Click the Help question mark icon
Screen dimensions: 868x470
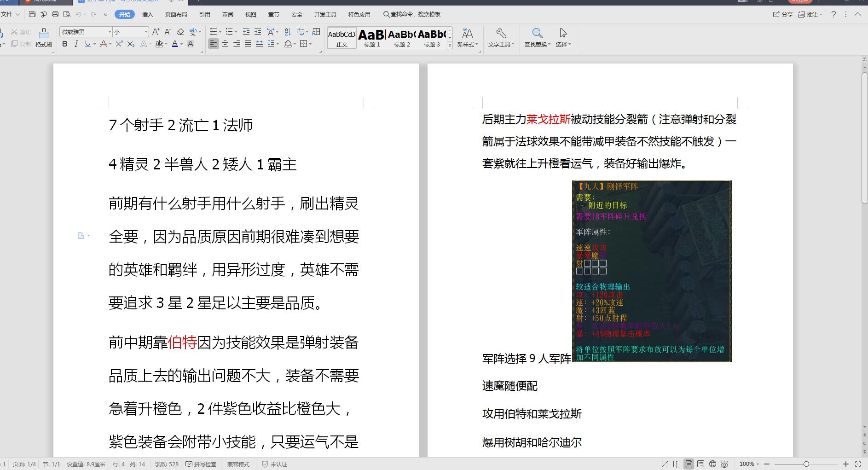(x=833, y=14)
